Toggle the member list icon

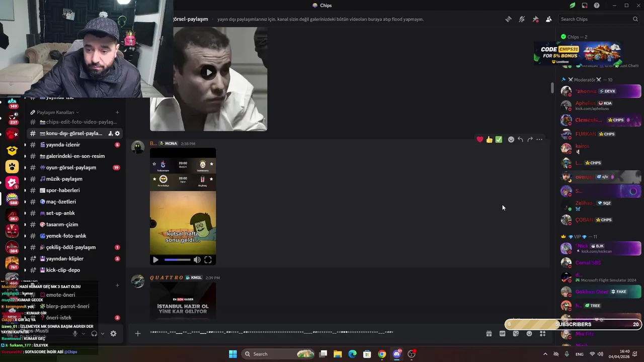[549, 19]
